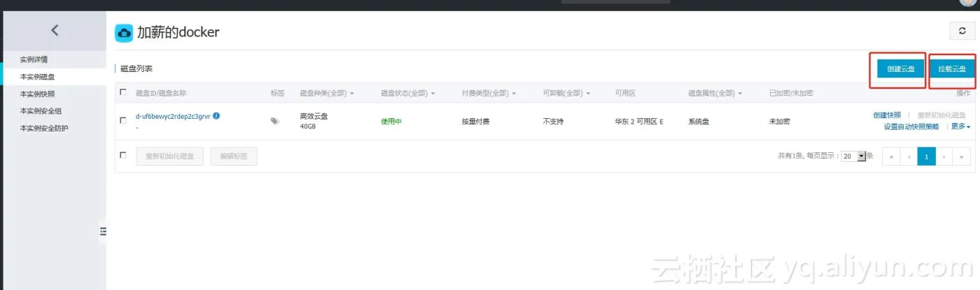This screenshot has width=980, height=290.
Task: Click the 高效云盘 disk type cell
Action: coord(314,116)
